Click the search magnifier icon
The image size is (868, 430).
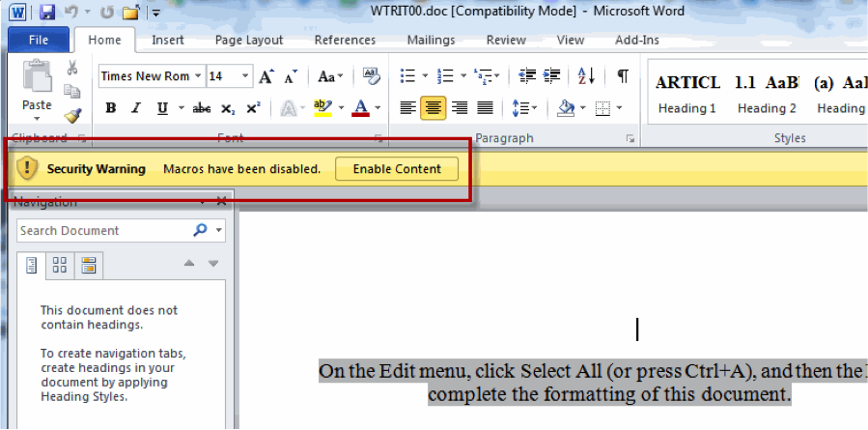click(x=200, y=230)
